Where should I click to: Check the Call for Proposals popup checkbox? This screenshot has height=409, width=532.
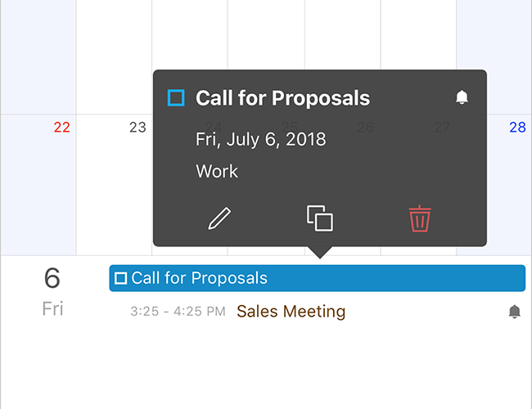pos(176,98)
